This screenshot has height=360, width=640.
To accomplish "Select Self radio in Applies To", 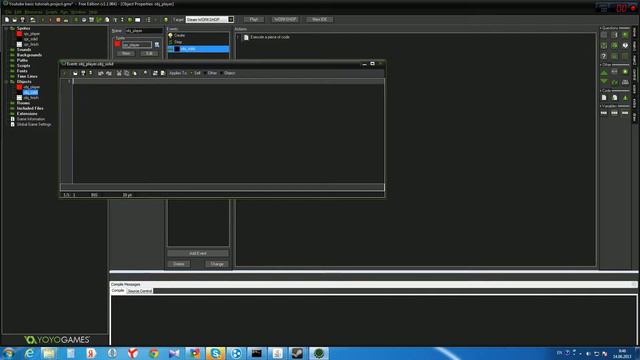I will 196,73.
